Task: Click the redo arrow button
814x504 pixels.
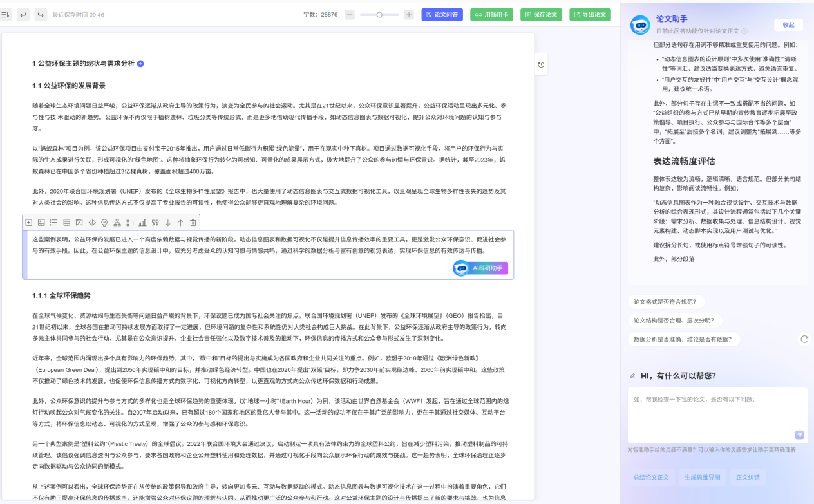Action: click(41, 14)
